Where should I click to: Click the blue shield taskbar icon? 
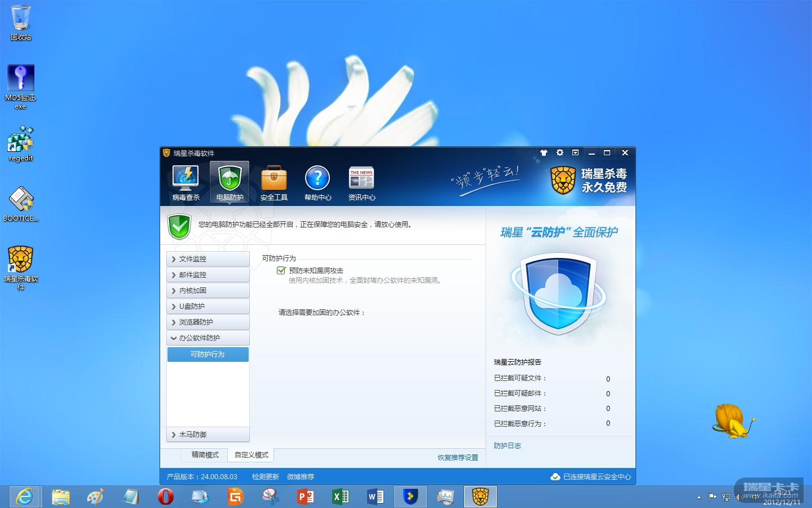(410, 497)
